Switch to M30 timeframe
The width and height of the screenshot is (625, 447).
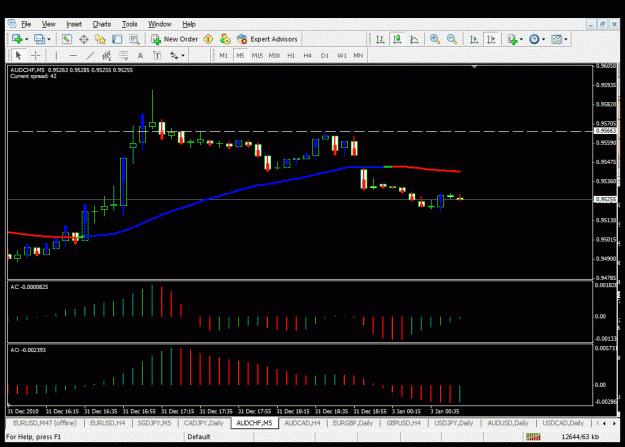(x=274, y=55)
